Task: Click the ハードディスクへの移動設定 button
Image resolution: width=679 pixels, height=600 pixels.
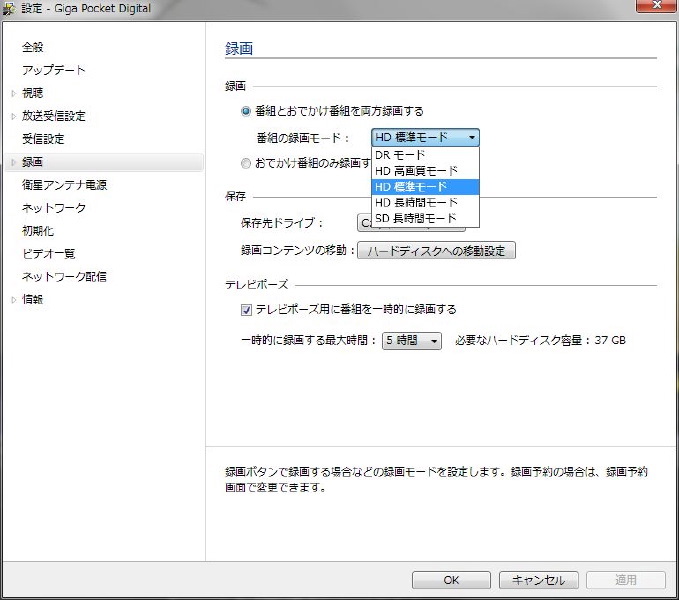Action: click(x=436, y=251)
